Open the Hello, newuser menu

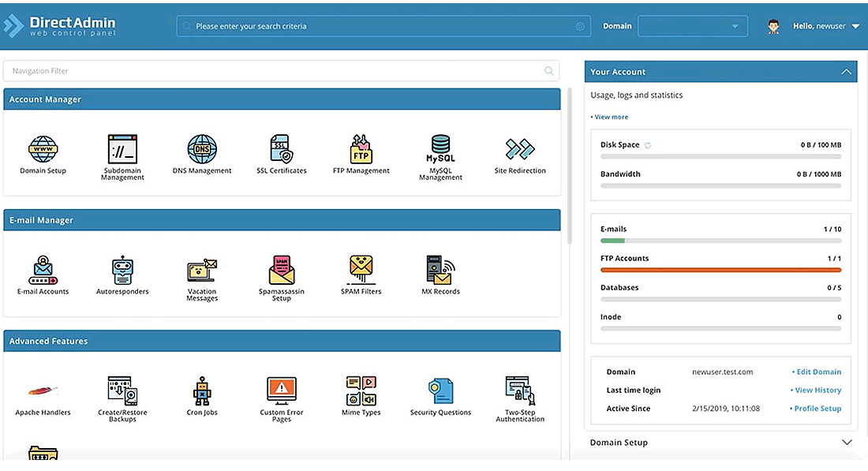(826, 26)
